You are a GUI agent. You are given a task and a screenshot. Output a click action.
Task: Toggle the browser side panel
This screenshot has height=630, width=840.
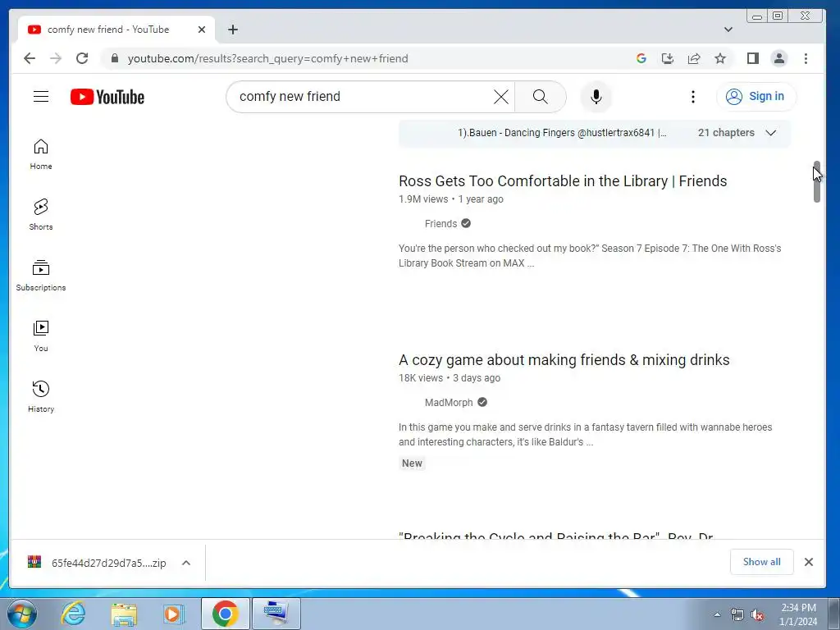753,58
